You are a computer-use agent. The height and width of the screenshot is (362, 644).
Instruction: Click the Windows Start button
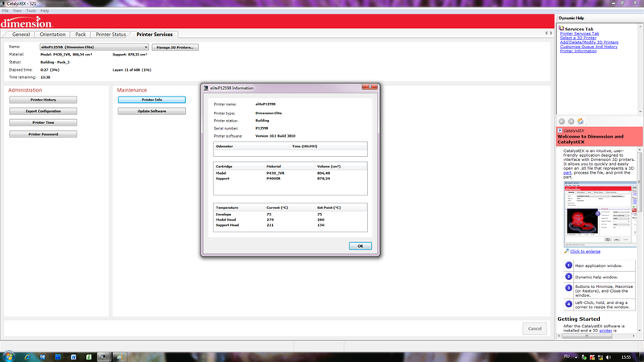[9, 356]
